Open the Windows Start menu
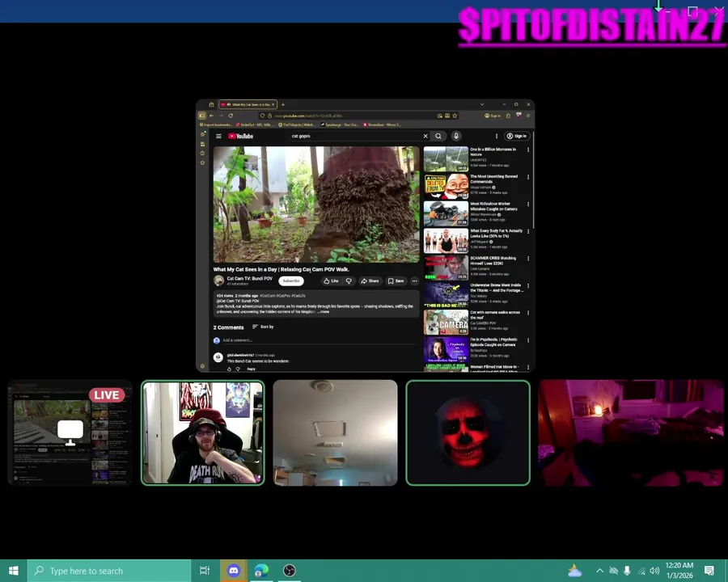 click(x=14, y=571)
